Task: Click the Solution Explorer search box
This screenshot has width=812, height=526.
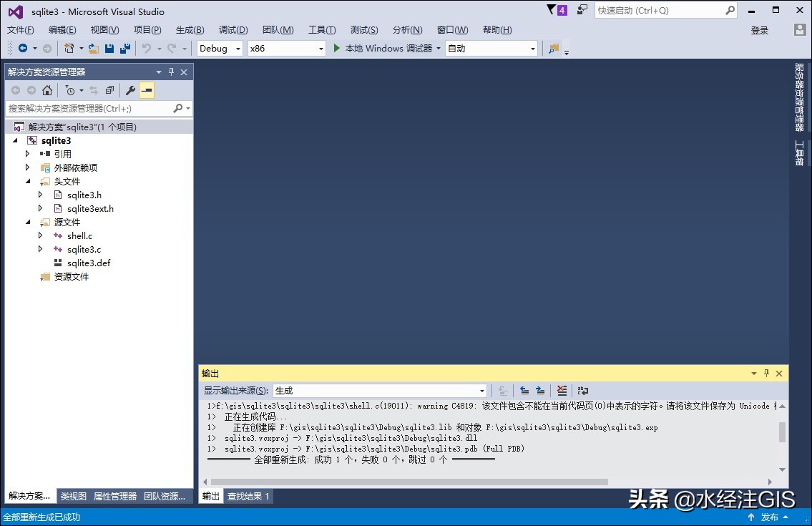Action: (x=89, y=108)
